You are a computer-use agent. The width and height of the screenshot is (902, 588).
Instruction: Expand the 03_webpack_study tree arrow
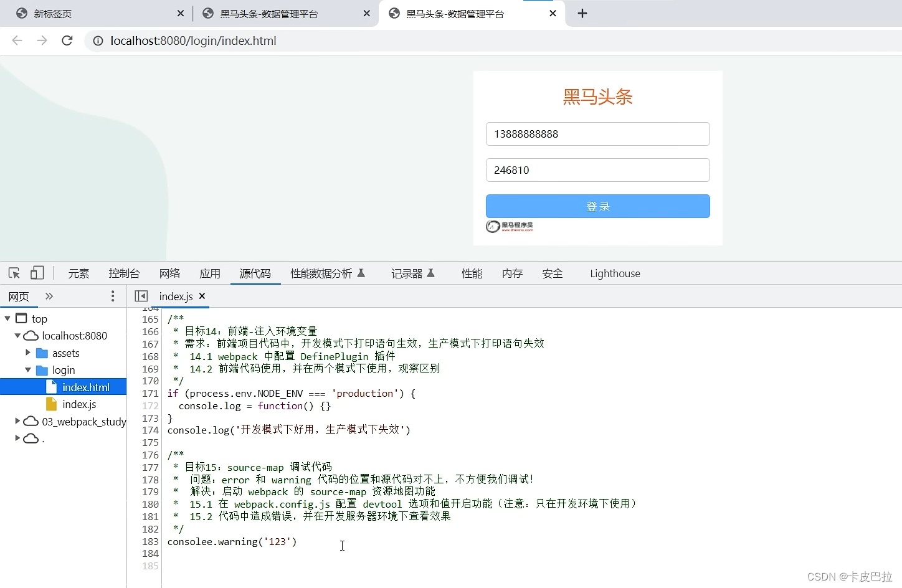[17, 421]
